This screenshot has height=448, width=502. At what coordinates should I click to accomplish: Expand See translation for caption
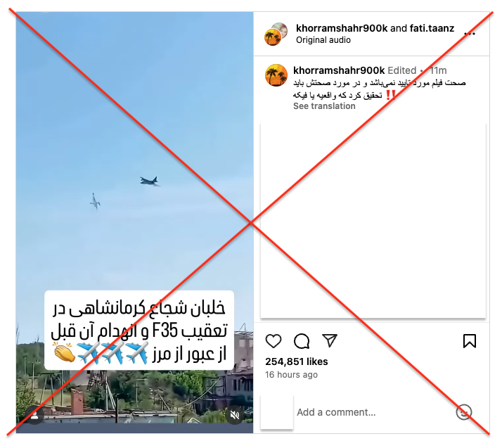[324, 106]
